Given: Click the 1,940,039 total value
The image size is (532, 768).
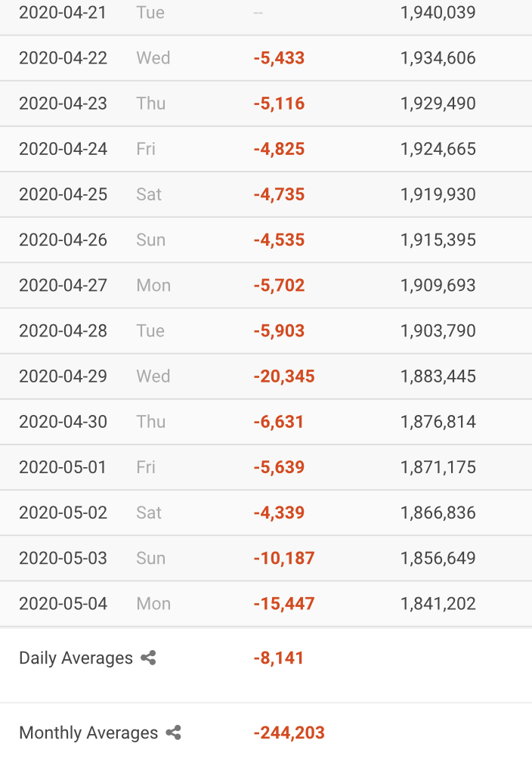Looking at the screenshot, I should click(x=438, y=13).
